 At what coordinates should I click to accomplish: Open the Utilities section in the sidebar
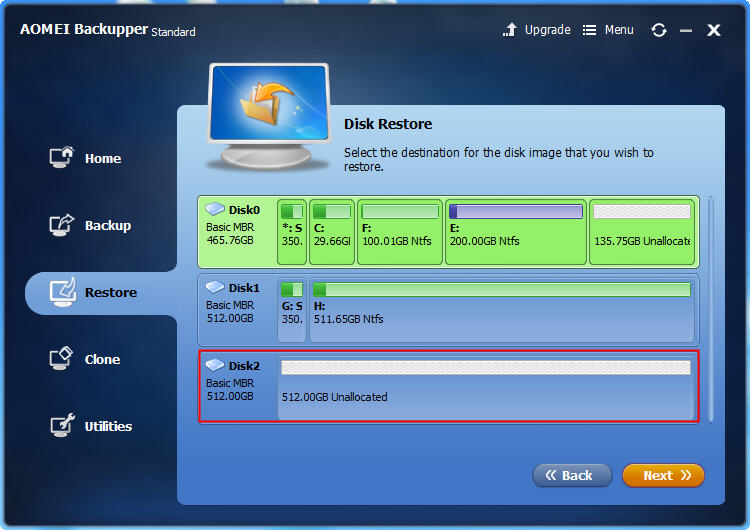(91, 426)
